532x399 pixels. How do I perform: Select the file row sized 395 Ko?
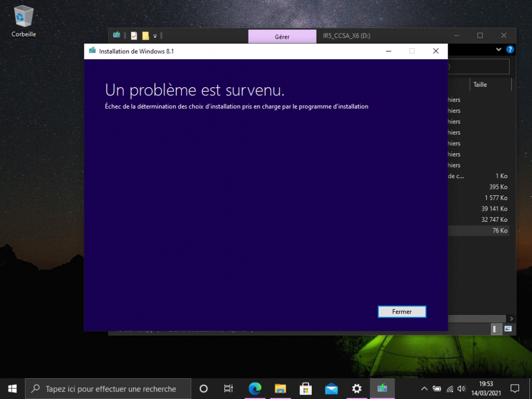pos(478,187)
